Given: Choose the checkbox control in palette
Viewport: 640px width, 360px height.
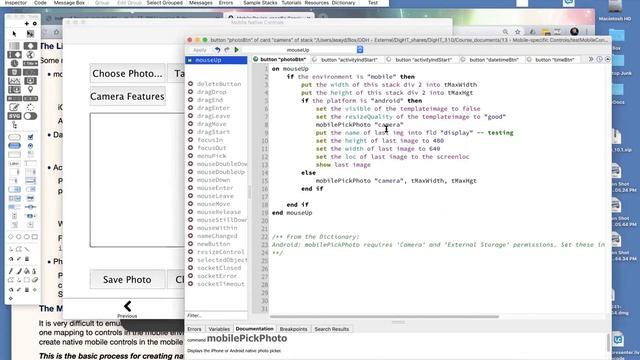Looking at the screenshot, I should (x=30, y=137).
